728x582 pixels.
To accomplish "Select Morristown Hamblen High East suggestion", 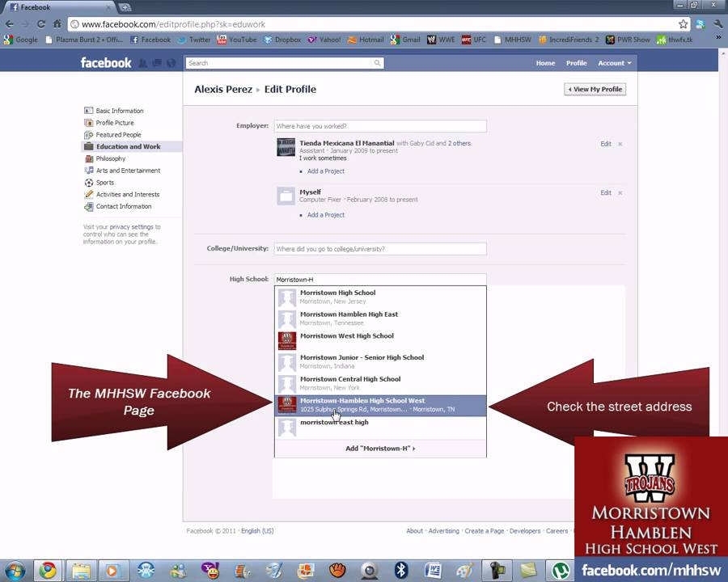I will pyautogui.click(x=380, y=318).
